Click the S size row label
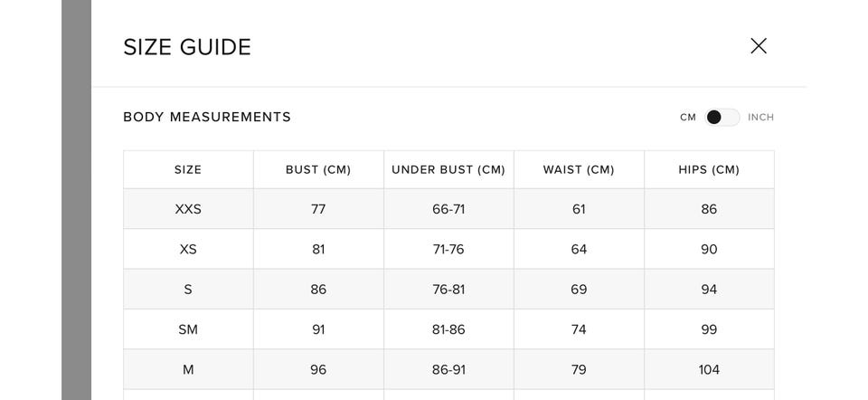Screen dimensions: 868x400 (188, 290)
